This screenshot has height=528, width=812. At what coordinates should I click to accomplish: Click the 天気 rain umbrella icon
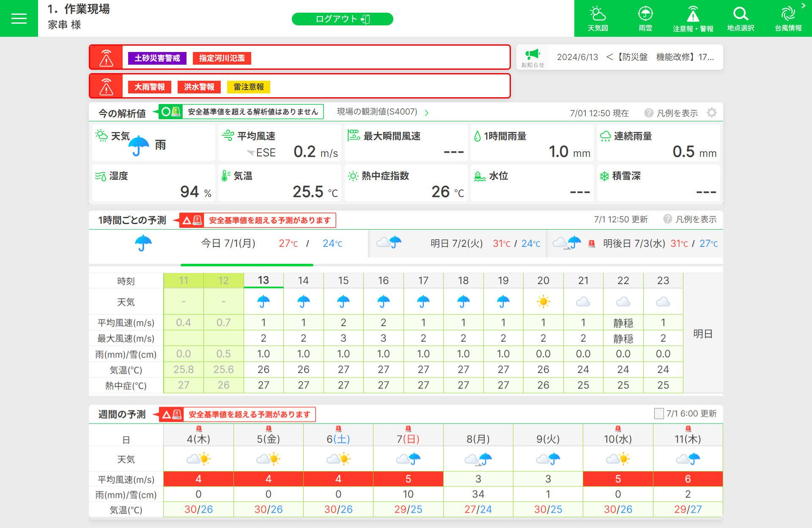tap(139, 146)
